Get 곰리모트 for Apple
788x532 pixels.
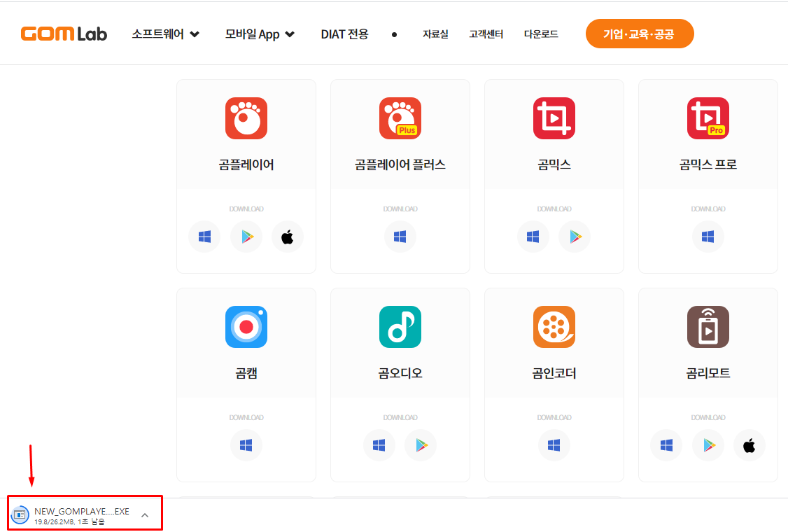tap(750, 445)
